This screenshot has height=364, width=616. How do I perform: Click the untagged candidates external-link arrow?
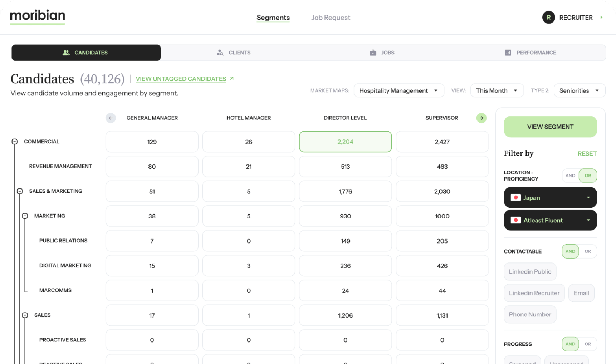(231, 79)
